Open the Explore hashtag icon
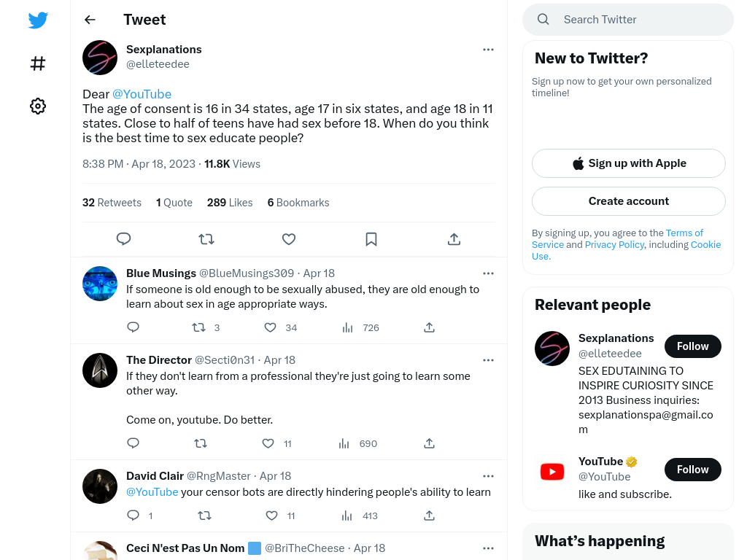This screenshot has height=560, width=747. (x=38, y=63)
